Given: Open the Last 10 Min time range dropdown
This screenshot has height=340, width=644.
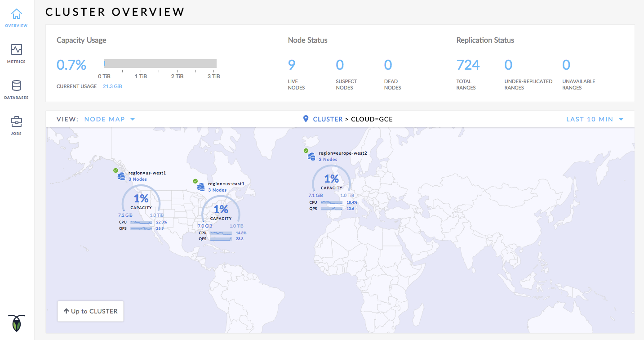Looking at the screenshot, I should [594, 119].
